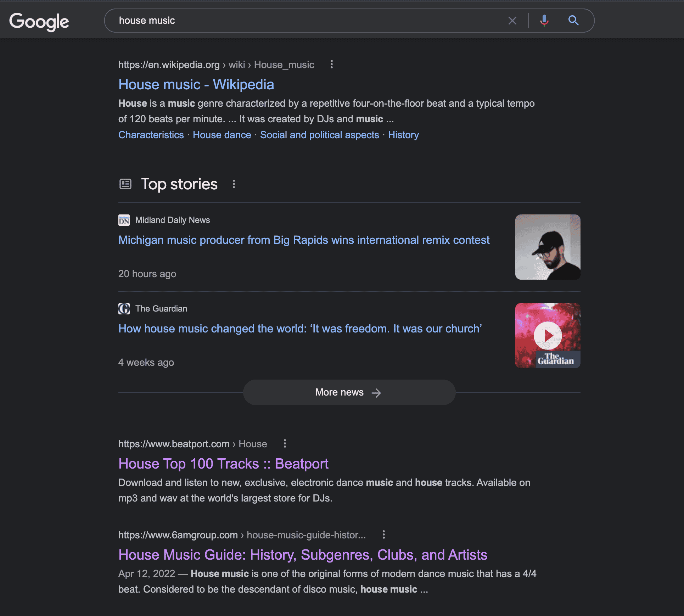Open three-dot menu beside the beatport.com URL

pyautogui.click(x=285, y=443)
